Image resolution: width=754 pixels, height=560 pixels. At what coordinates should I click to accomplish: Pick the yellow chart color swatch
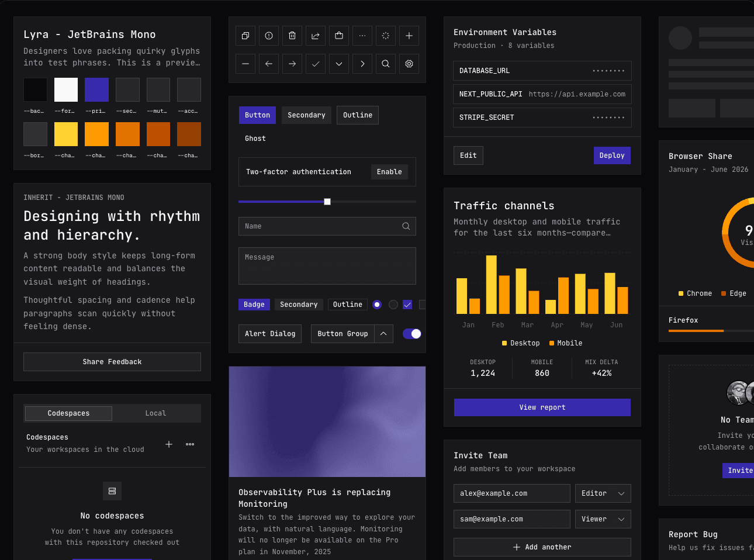[66, 134]
